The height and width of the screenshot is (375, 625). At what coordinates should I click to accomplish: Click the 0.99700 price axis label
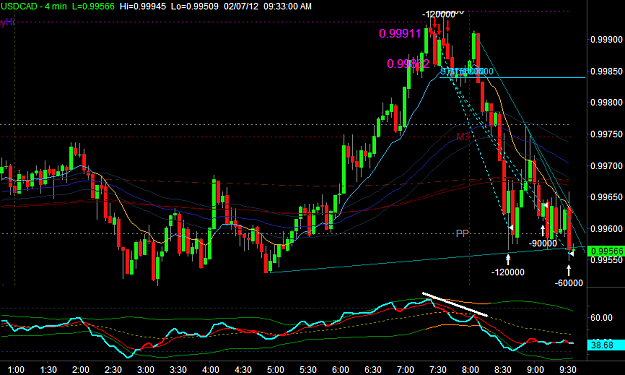pos(606,166)
